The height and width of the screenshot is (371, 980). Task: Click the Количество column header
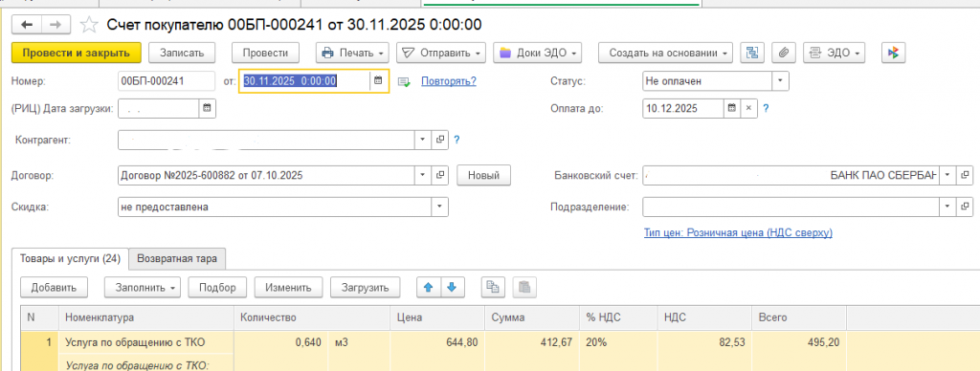tap(312, 317)
